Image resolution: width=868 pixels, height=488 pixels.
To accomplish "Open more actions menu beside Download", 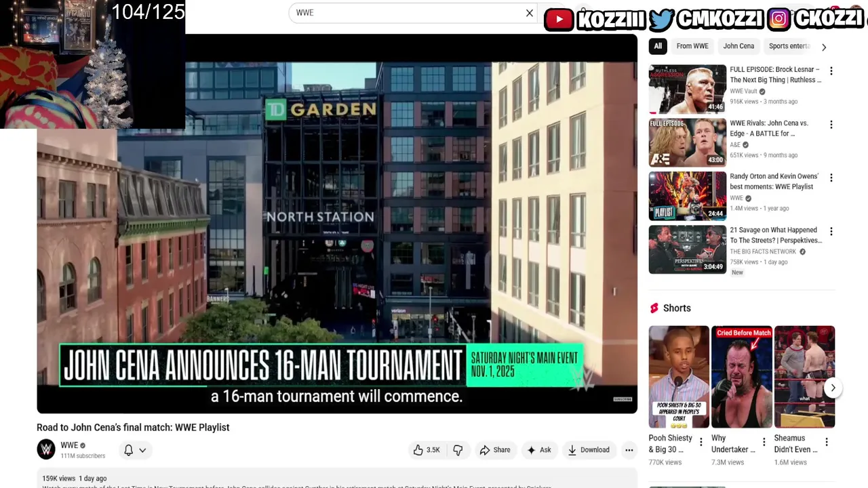I will (x=629, y=450).
